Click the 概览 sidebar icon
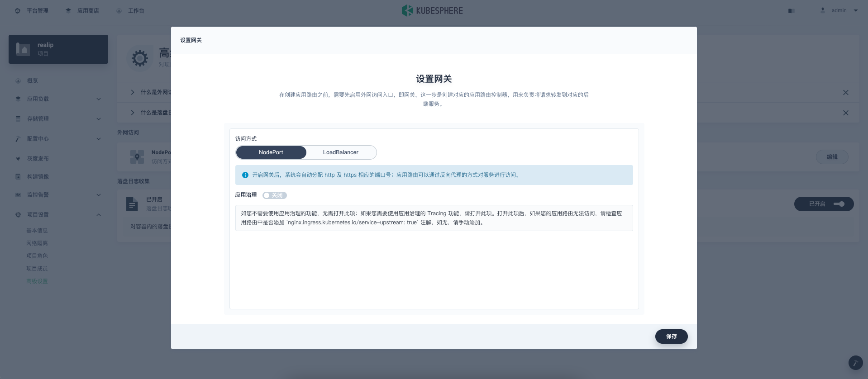868x379 pixels. [x=18, y=81]
